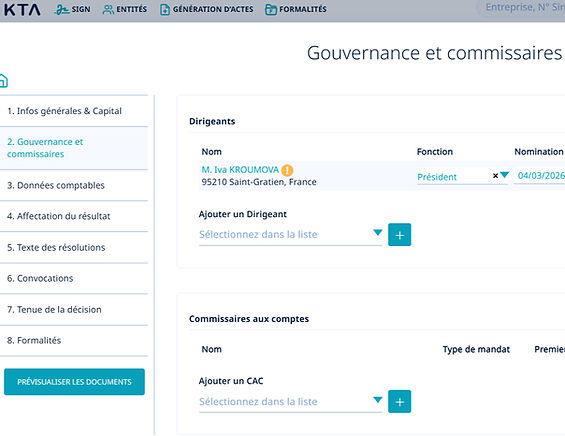Click the Dirigeants section heading

tap(212, 121)
